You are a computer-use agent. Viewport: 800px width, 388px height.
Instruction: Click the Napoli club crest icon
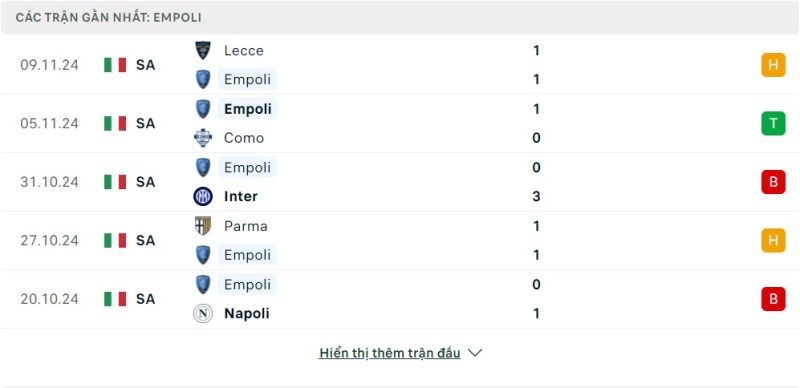pos(203,313)
